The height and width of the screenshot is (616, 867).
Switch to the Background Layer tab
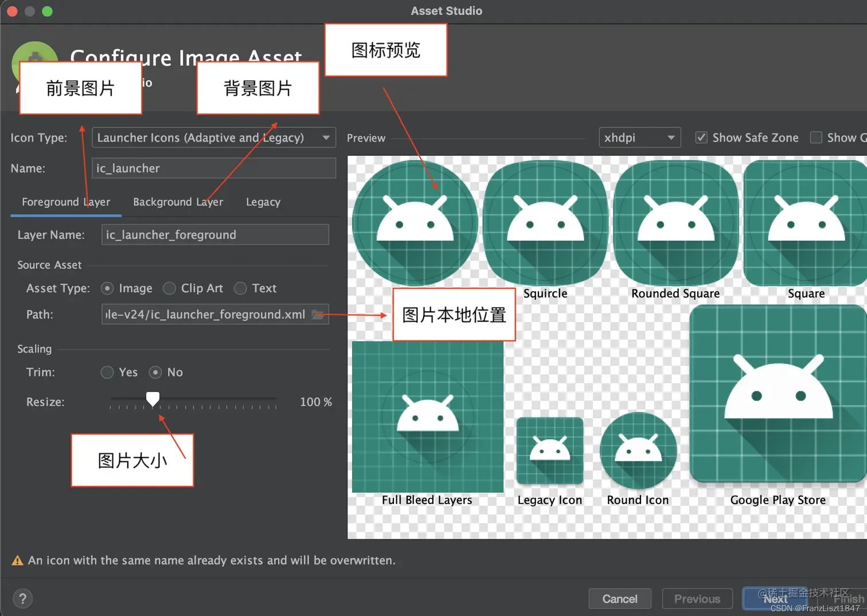(178, 202)
